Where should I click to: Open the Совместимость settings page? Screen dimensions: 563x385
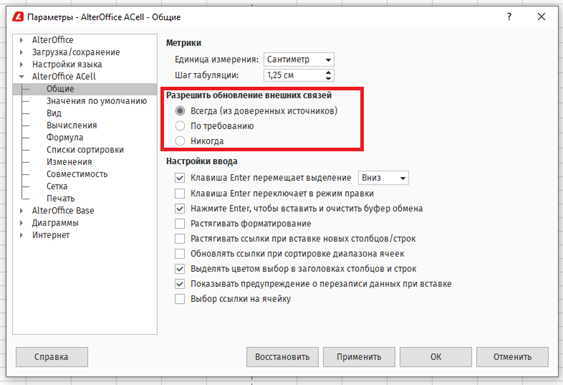pos(77,174)
